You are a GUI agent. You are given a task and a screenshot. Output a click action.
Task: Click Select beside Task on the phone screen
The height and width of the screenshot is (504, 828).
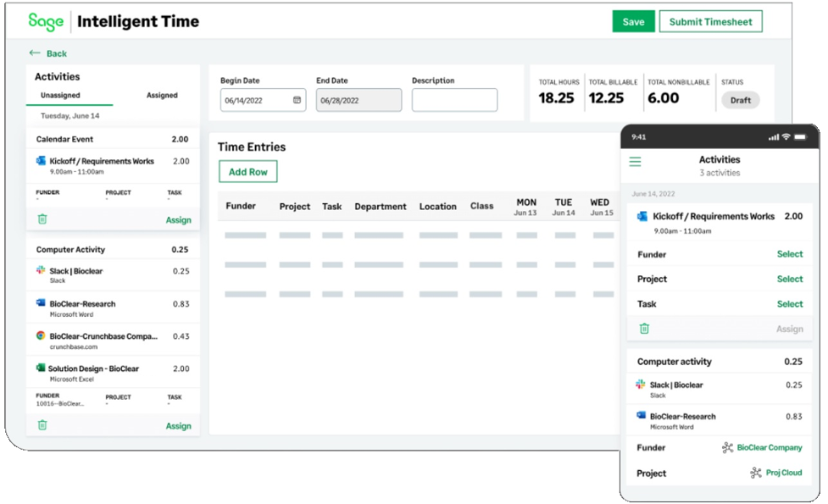pyautogui.click(x=790, y=303)
